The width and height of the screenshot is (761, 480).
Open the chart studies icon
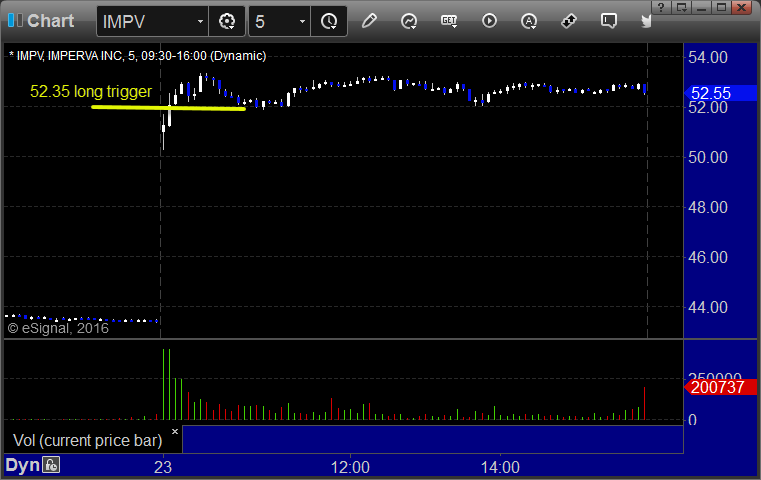point(409,21)
